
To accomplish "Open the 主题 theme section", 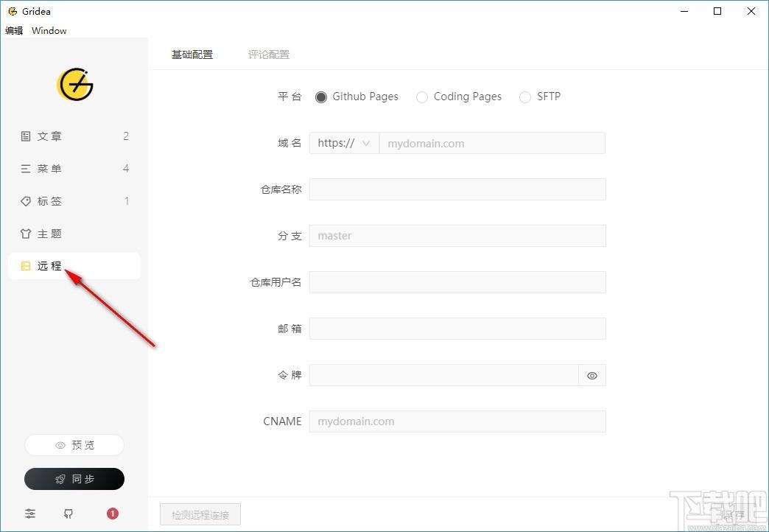I will 74,234.
